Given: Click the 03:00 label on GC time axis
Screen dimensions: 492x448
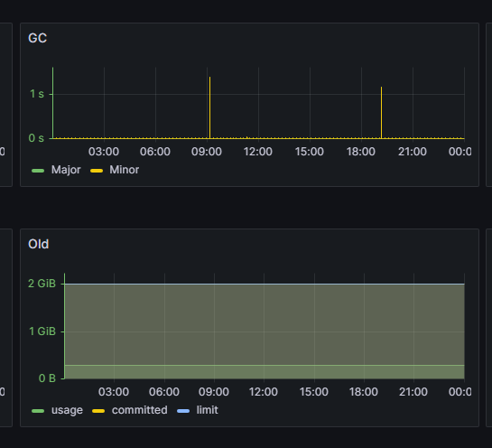Looking at the screenshot, I should [x=104, y=152].
